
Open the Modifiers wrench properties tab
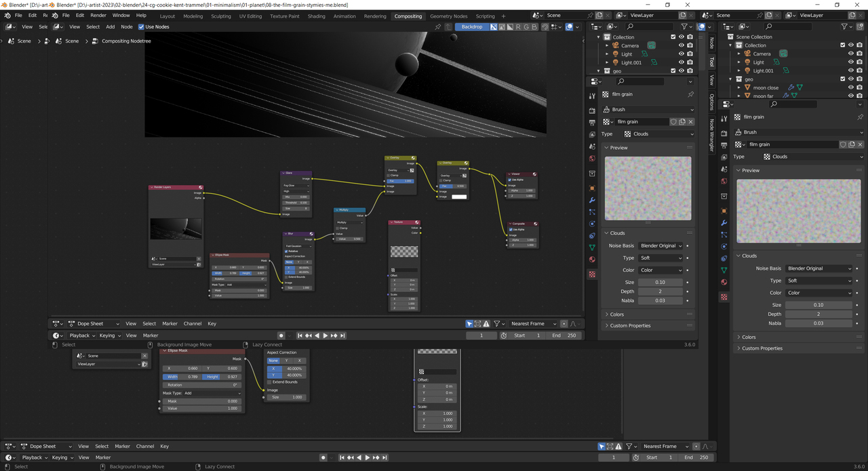pyautogui.click(x=724, y=223)
